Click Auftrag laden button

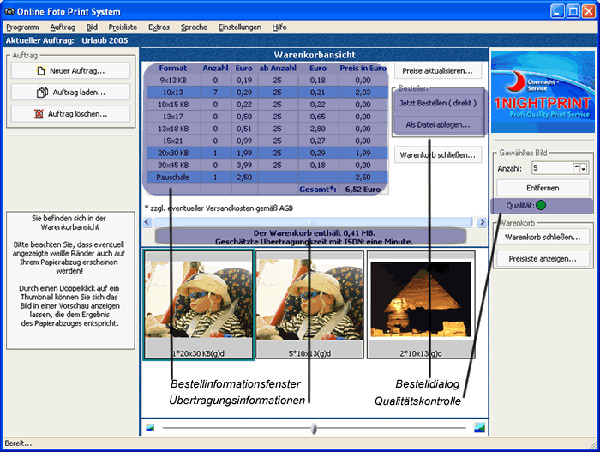(x=70, y=92)
